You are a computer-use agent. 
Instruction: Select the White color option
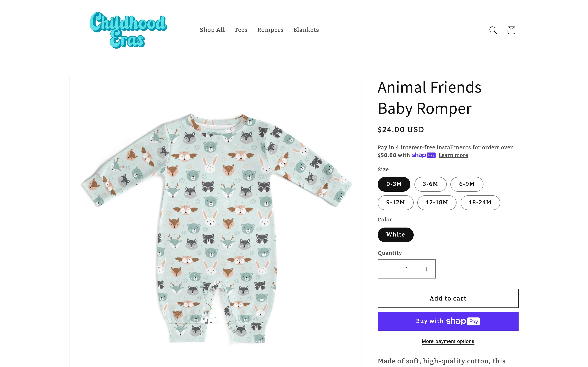(395, 235)
